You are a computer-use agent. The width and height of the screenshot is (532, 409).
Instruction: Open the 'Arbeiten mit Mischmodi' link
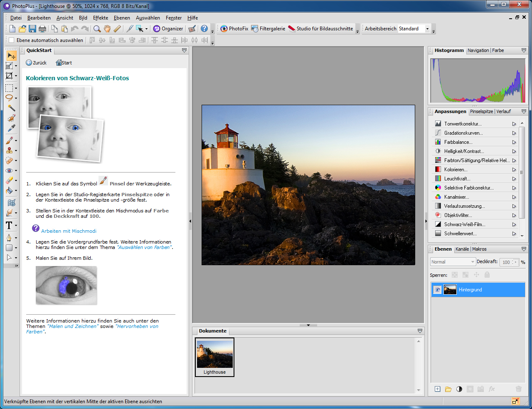point(69,231)
